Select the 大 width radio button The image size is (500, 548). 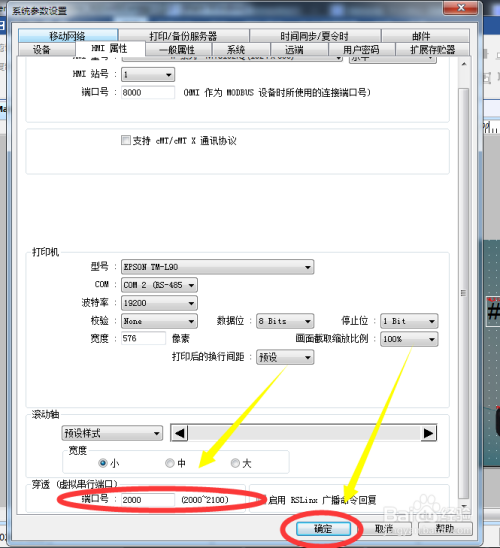click(x=235, y=463)
